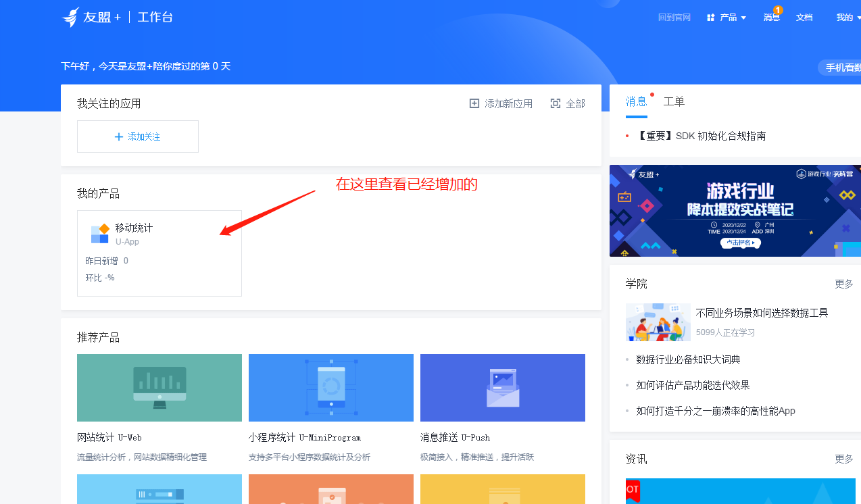Click the 友盟+ logo icon
The image size is (861, 504).
click(72, 17)
